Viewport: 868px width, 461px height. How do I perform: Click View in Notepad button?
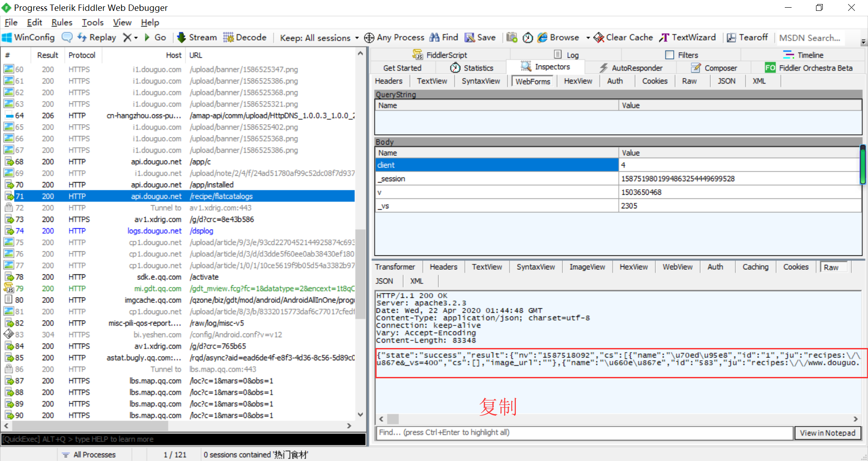(828, 433)
